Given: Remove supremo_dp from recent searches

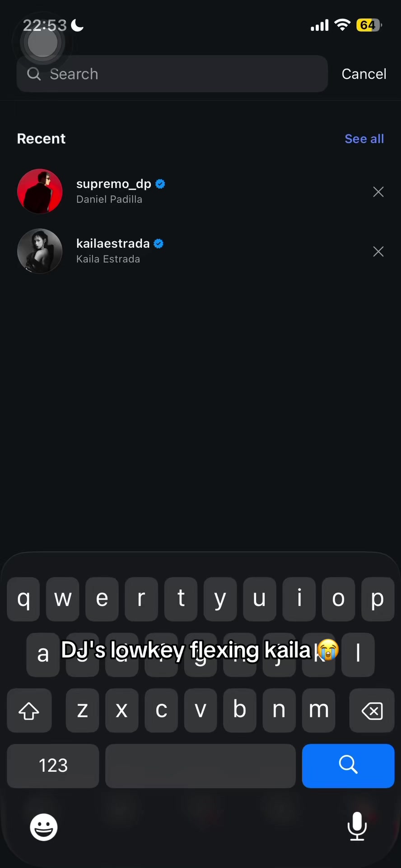Looking at the screenshot, I should tap(378, 192).
